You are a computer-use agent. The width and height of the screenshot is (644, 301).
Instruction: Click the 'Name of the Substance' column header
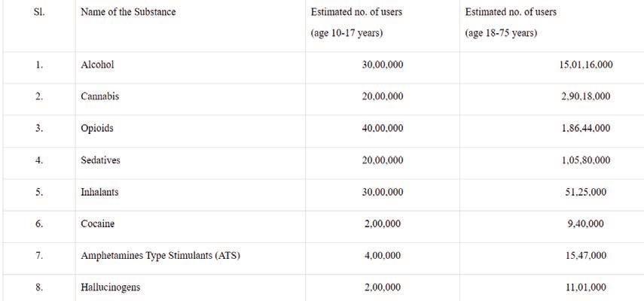click(x=128, y=12)
